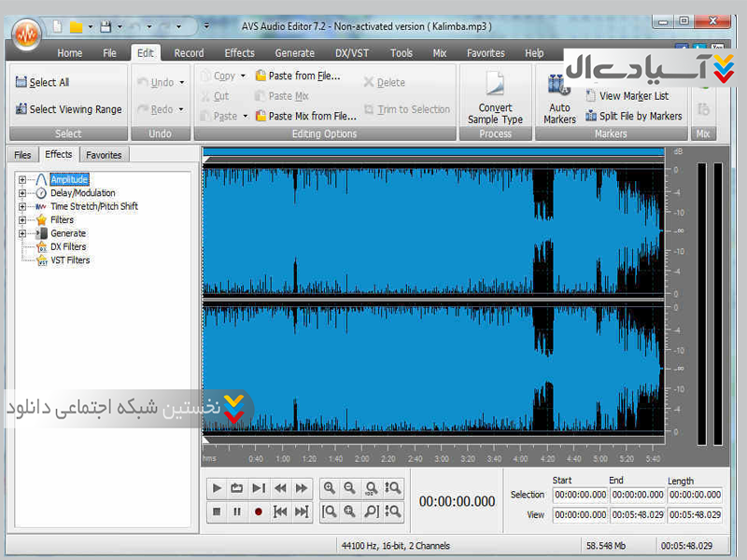
Task: Jump to end with Go to End button
Action: pos(301,511)
